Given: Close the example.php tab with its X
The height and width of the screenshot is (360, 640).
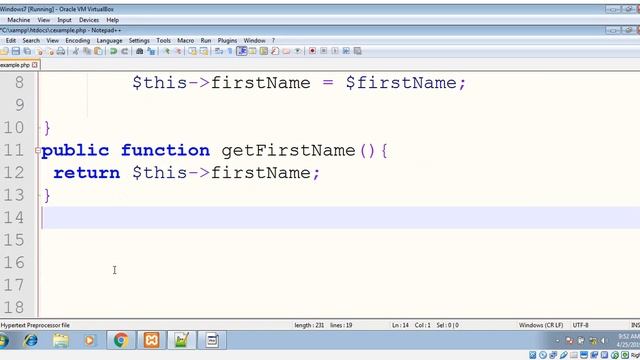Looking at the screenshot, I should tap(35, 65).
